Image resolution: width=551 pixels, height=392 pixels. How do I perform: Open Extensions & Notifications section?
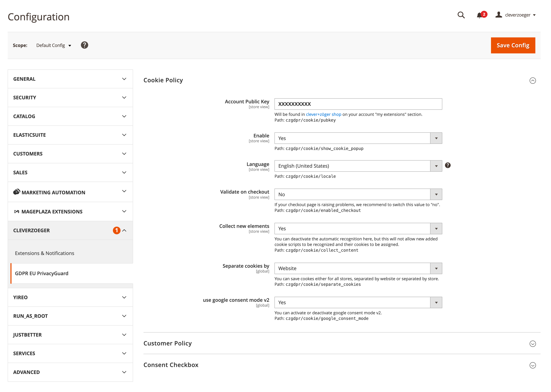pyautogui.click(x=70, y=253)
